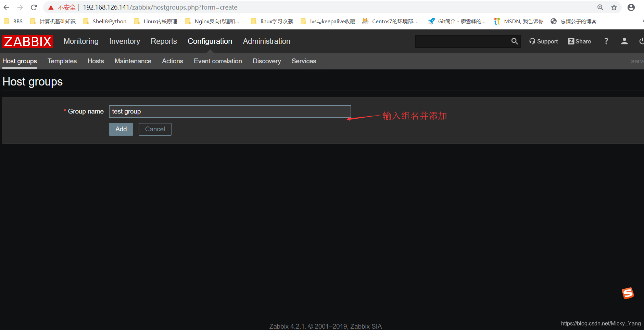
Task: Open the 计算机基础知识 bookmark folder
Action: click(53, 21)
